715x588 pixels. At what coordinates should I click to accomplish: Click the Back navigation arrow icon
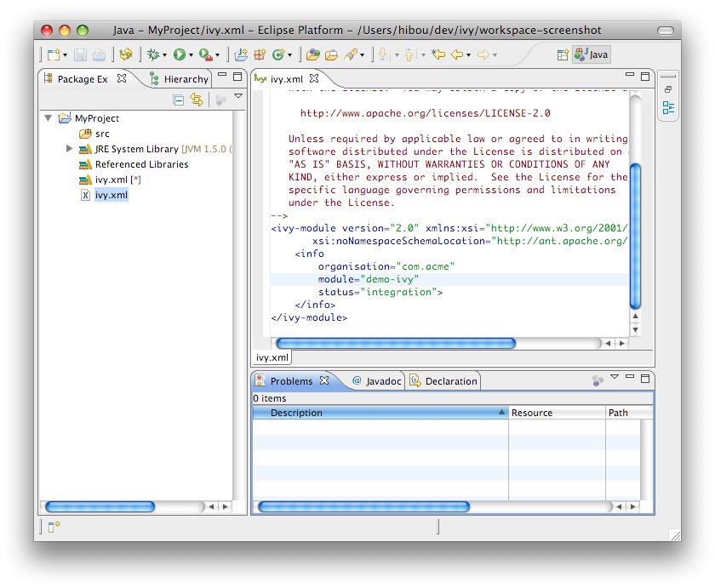pos(458,54)
